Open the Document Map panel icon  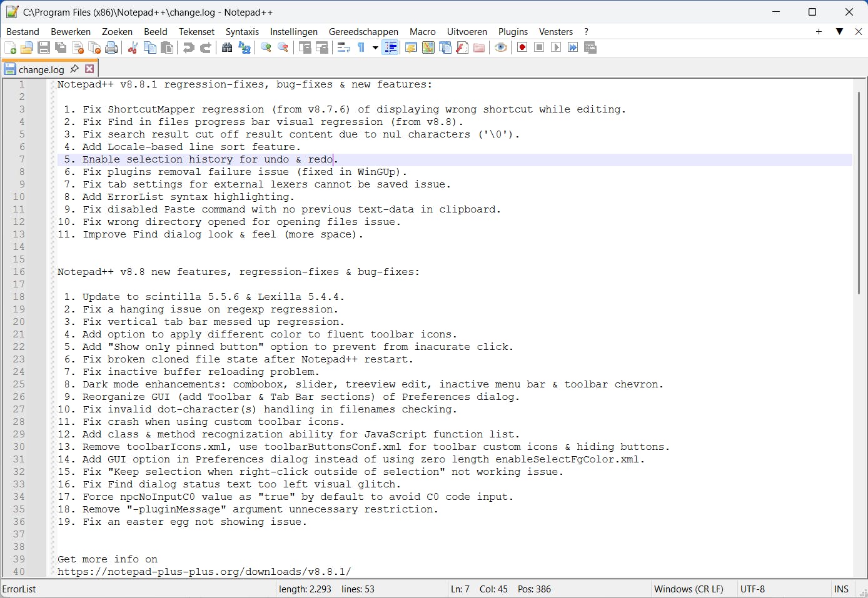coord(428,47)
